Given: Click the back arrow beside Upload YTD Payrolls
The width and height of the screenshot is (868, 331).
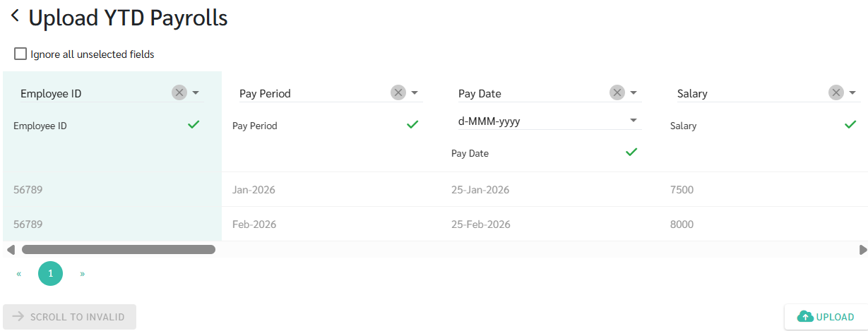Looking at the screenshot, I should pyautogui.click(x=15, y=16).
